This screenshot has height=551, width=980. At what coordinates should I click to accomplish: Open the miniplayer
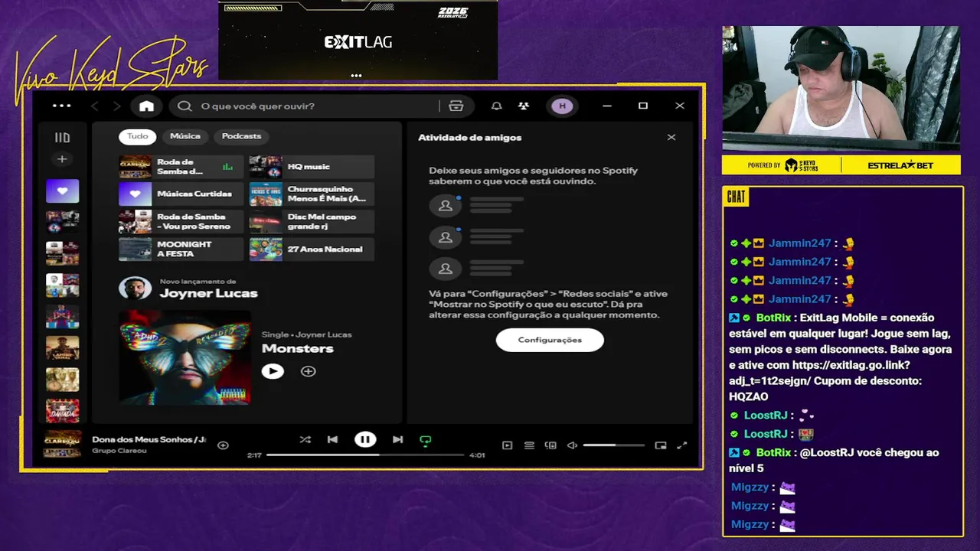pyautogui.click(x=661, y=445)
